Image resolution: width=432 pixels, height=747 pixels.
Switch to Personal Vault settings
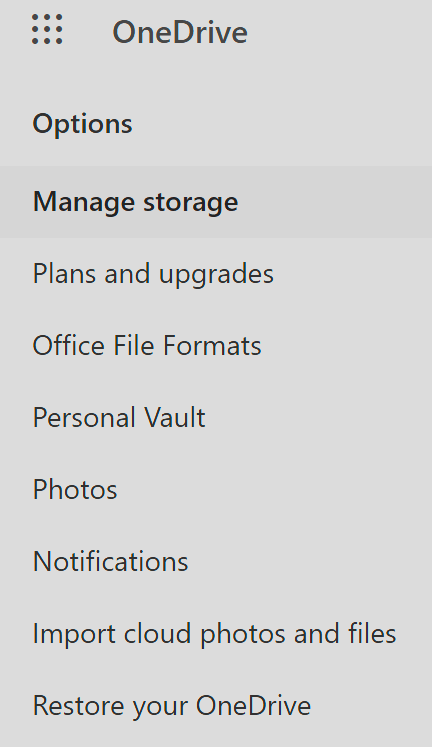tap(216, 418)
